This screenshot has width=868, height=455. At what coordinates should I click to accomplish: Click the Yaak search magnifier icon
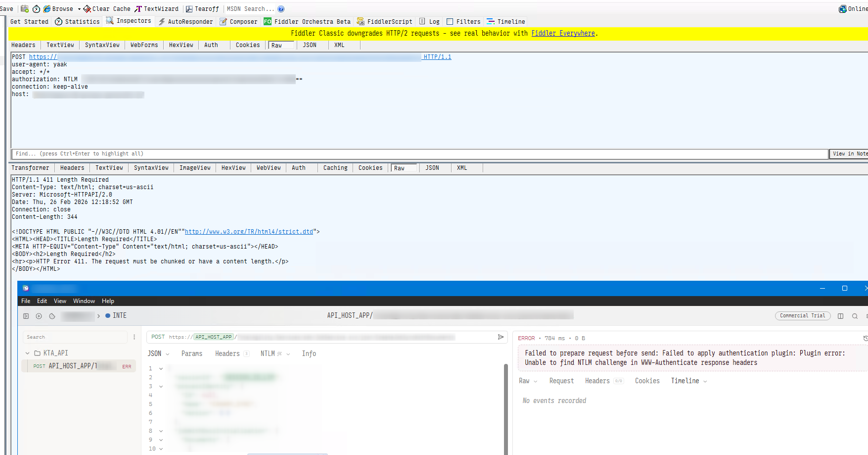[x=855, y=316]
